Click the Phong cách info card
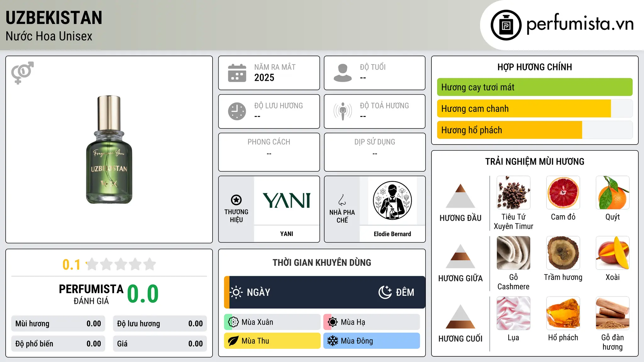 269,152
